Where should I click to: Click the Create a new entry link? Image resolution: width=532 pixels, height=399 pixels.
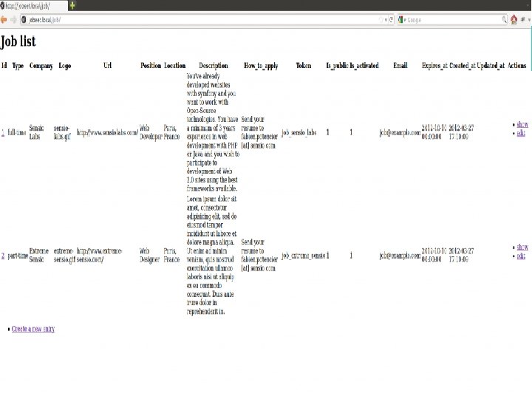33,329
